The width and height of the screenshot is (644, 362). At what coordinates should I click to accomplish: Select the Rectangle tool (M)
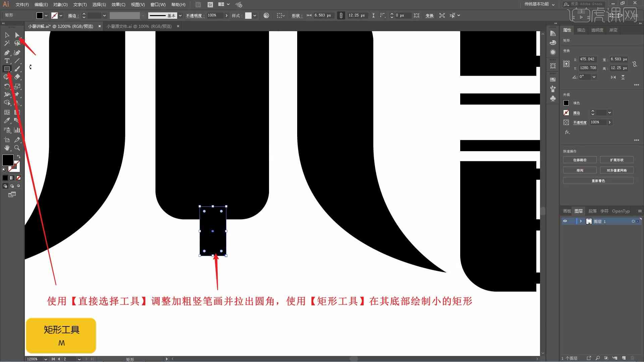click(x=6, y=68)
